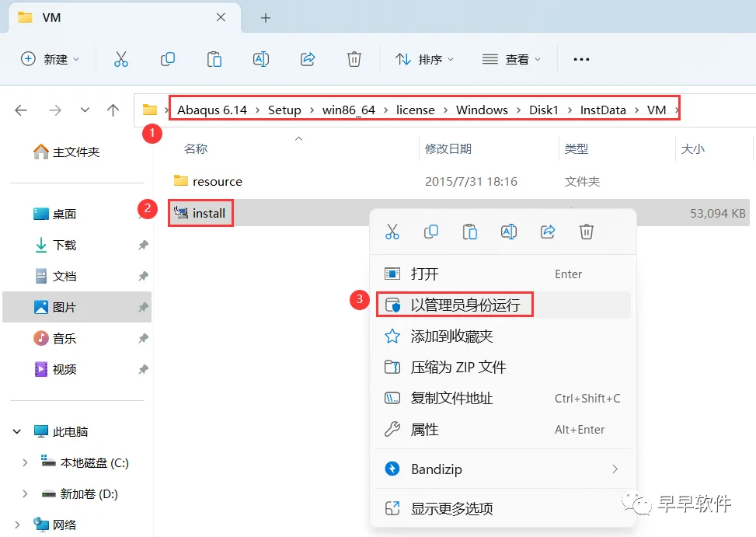Sort by the 名称 column header
Viewport: 756px width, 537px height.
(196, 149)
